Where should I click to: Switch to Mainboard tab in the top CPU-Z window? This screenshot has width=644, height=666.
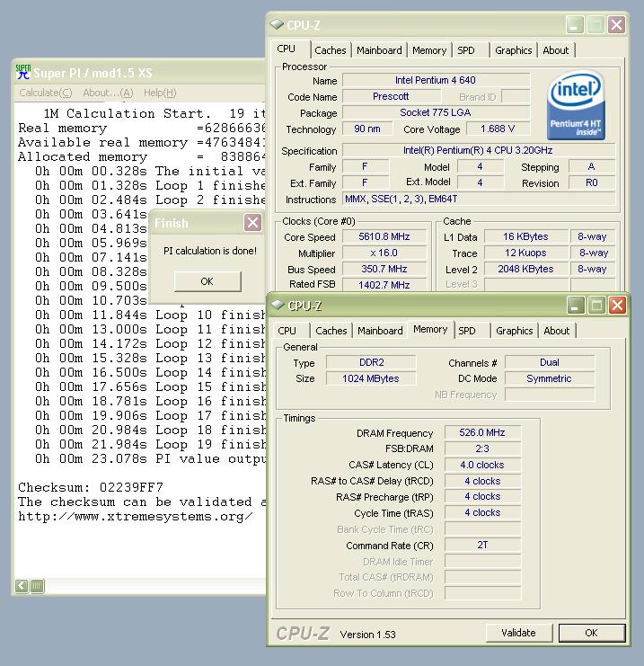(x=379, y=50)
